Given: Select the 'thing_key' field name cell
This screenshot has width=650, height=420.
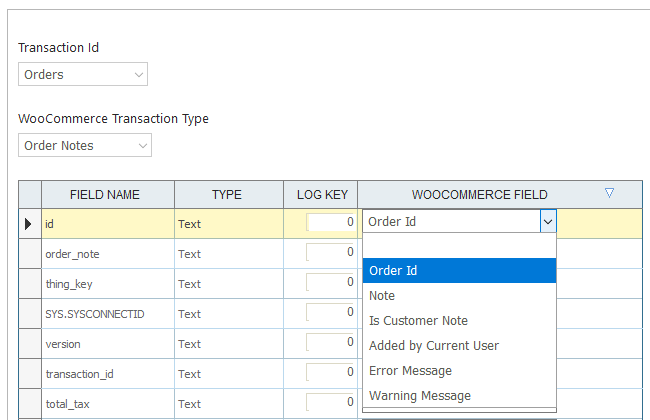Looking at the screenshot, I should click(x=108, y=284).
